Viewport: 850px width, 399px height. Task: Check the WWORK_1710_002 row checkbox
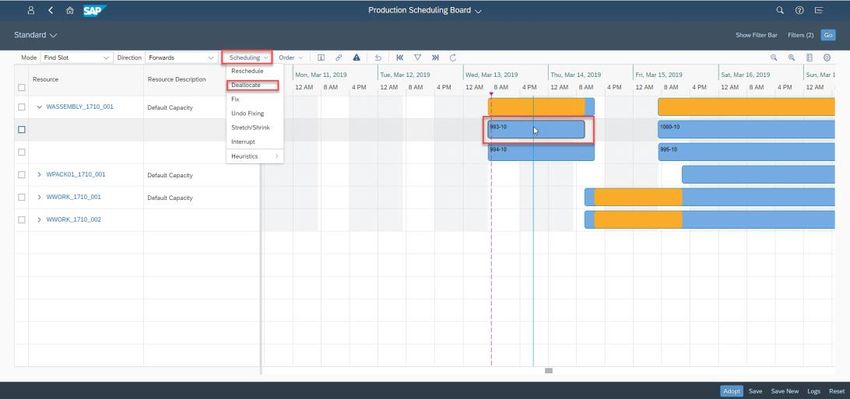click(22, 220)
